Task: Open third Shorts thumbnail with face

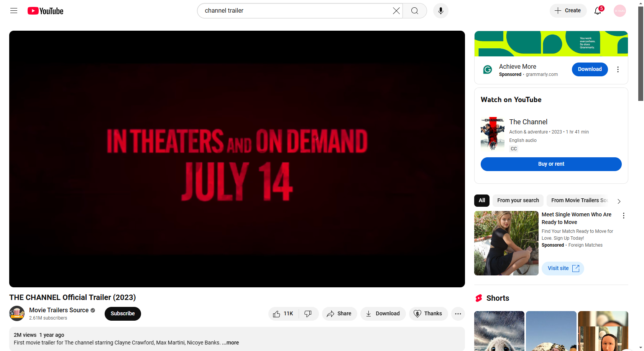Action: 603,331
